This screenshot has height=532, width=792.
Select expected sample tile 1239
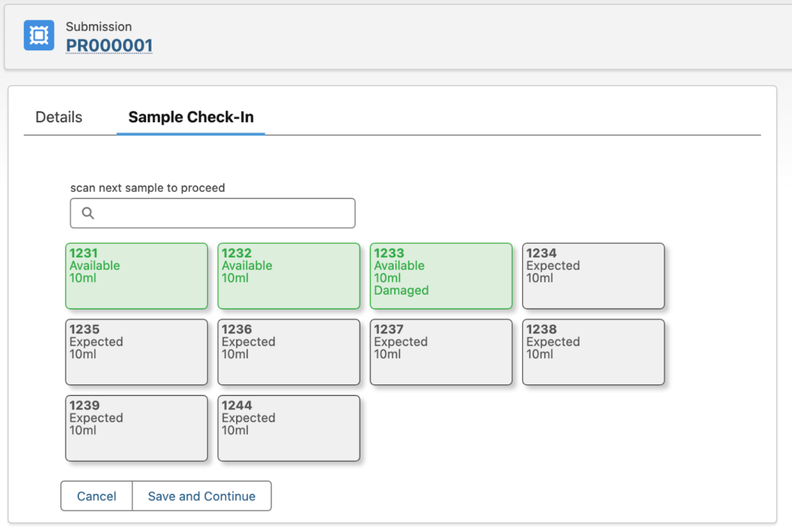point(136,428)
